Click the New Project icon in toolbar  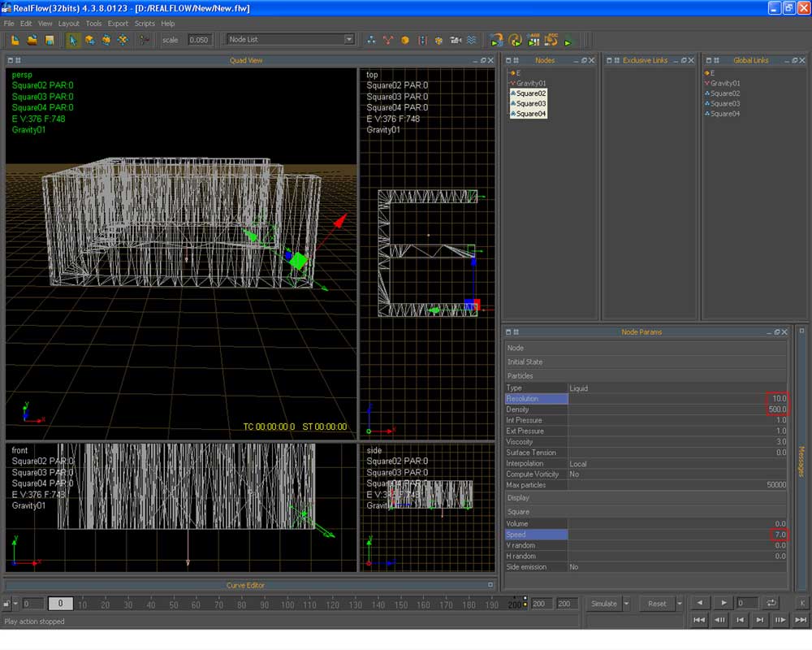(15, 40)
